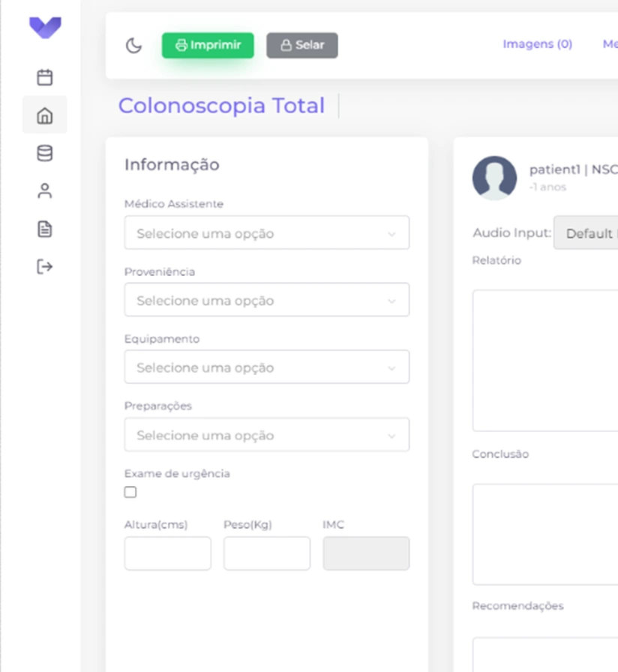Open the Médico Assistente dropdown
This screenshot has height=672, width=618.
click(x=266, y=232)
